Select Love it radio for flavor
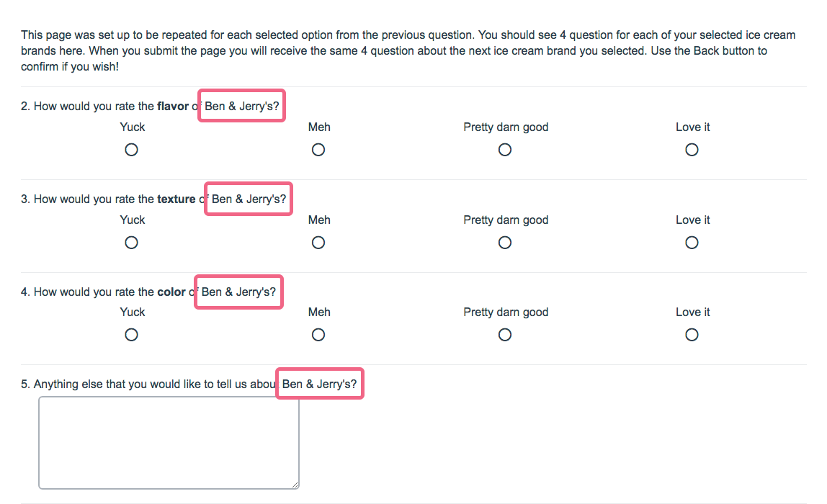 [692, 150]
